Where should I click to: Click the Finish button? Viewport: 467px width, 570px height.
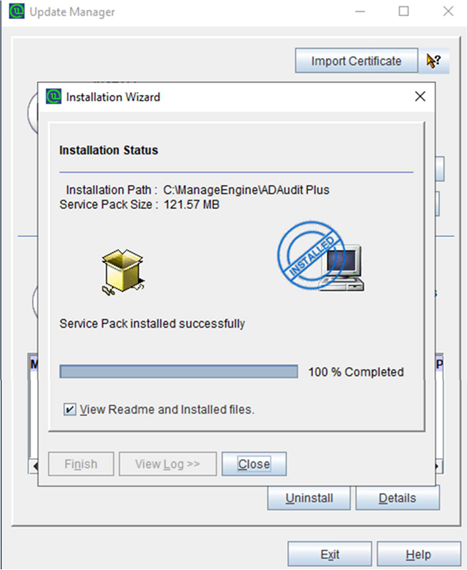tap(81, 464)
